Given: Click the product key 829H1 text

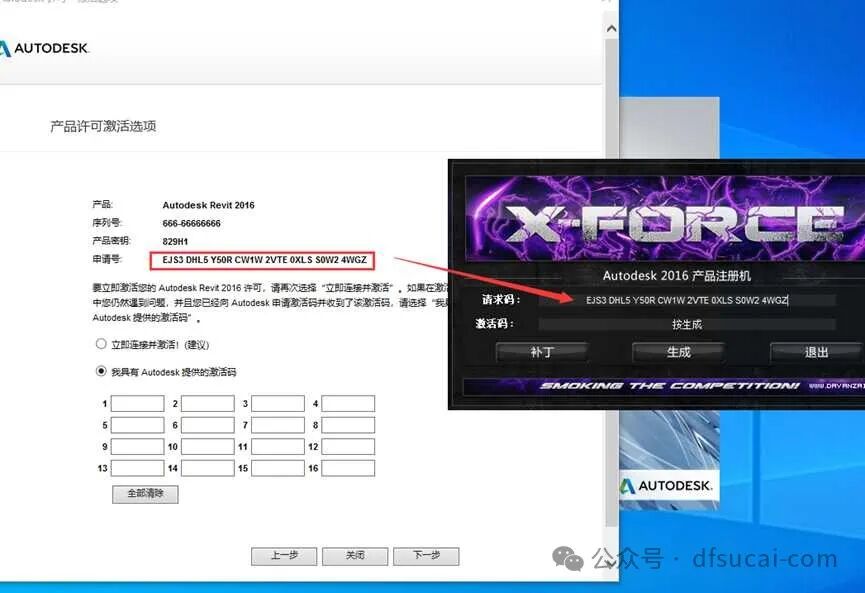Looking at the screenshot, I should 175,242.
